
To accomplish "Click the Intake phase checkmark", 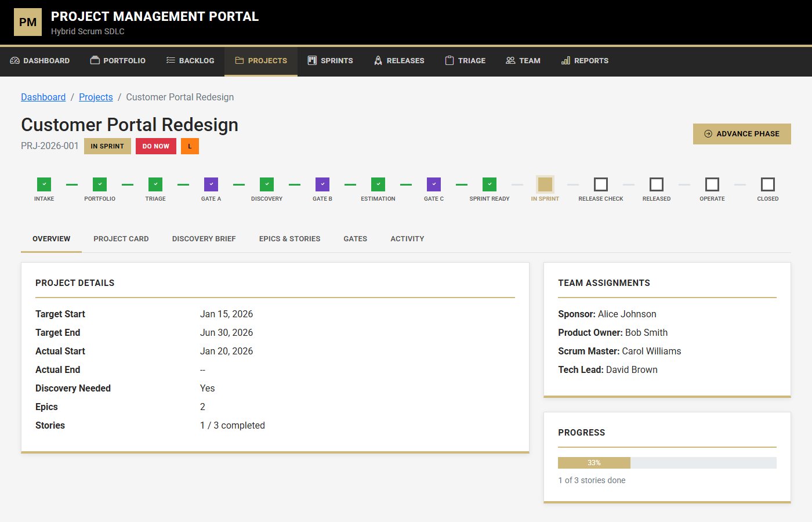I will coord(44,184).
